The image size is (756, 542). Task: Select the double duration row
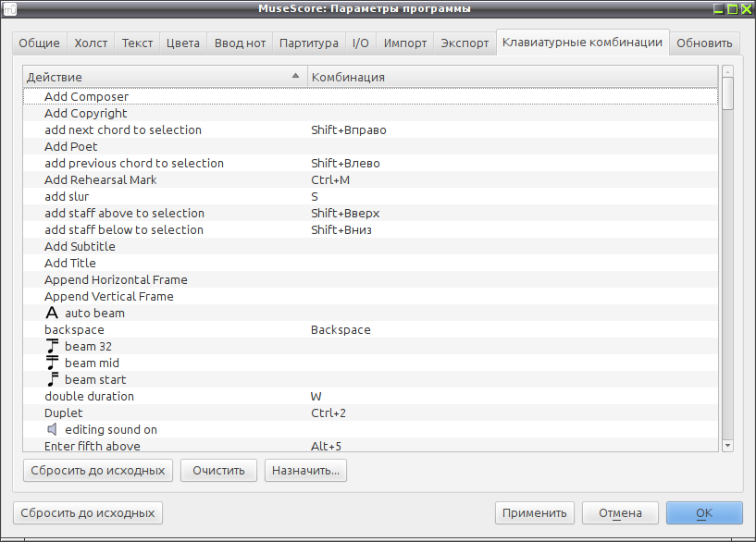coord(370,396)
